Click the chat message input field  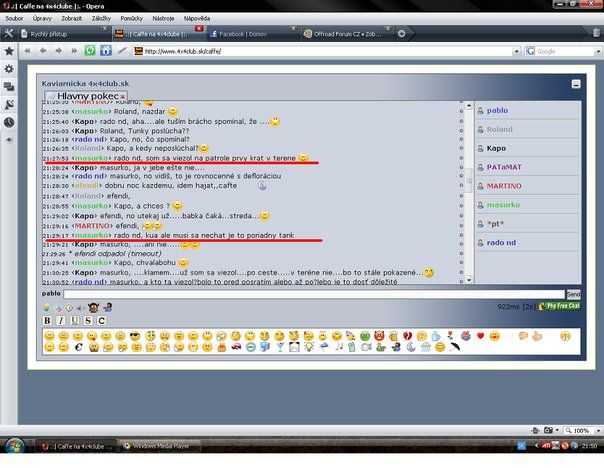[314, 294]
